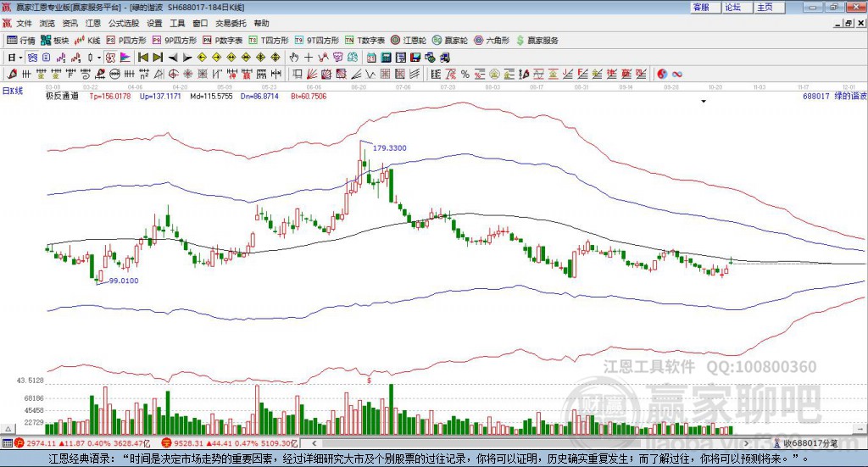The image size is (868, 467).
Task: Switch to the K线 candlestick chart
Action: click(89, 41)
